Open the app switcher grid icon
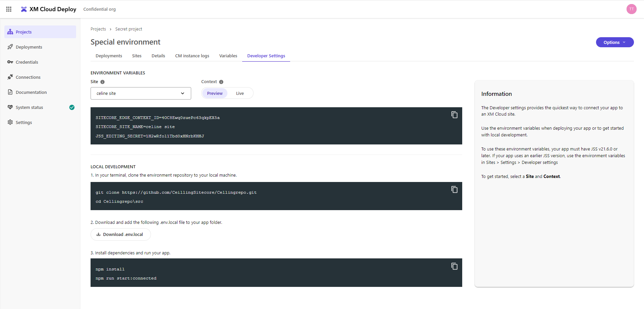 coord(9,9)
